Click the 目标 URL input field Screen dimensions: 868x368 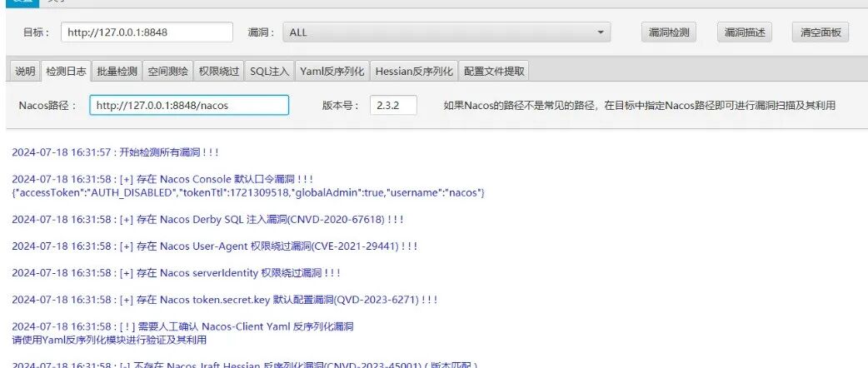click(x=147, y=32)
